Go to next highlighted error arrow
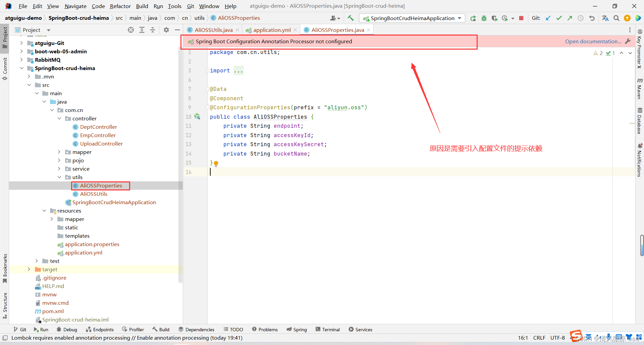Image resolution: width=644 pixels, height=345 pixels. click(x=630, y=53)
